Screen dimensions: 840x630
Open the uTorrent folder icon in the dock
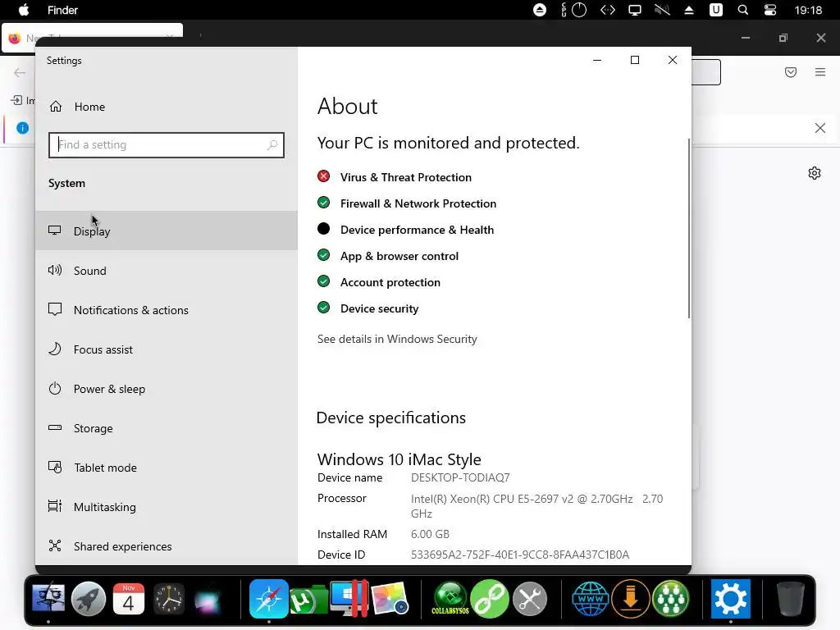click(308, 600)
